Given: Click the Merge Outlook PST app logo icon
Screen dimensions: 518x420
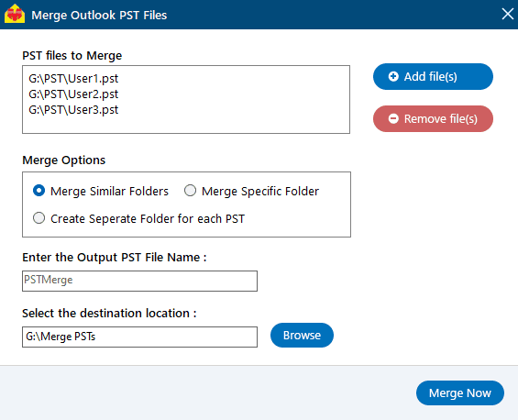Looking at the screenshot, I should pos(15,14).
